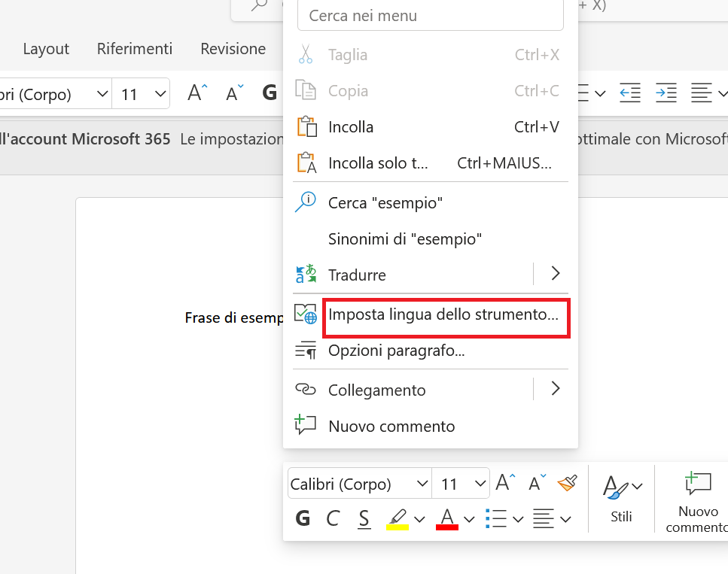
Task: Increase paragraph indent in ribbon
Action: click(x=666, y=93)
